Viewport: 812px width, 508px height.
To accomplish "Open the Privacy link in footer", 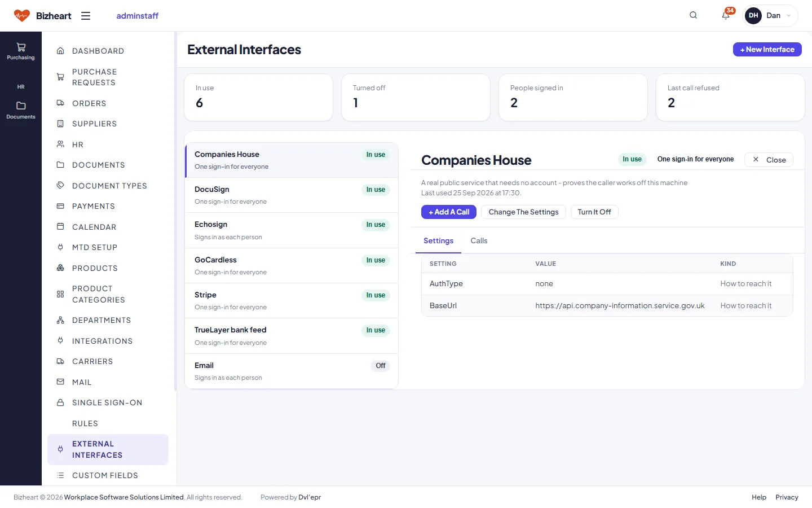I will coord(787,497).
